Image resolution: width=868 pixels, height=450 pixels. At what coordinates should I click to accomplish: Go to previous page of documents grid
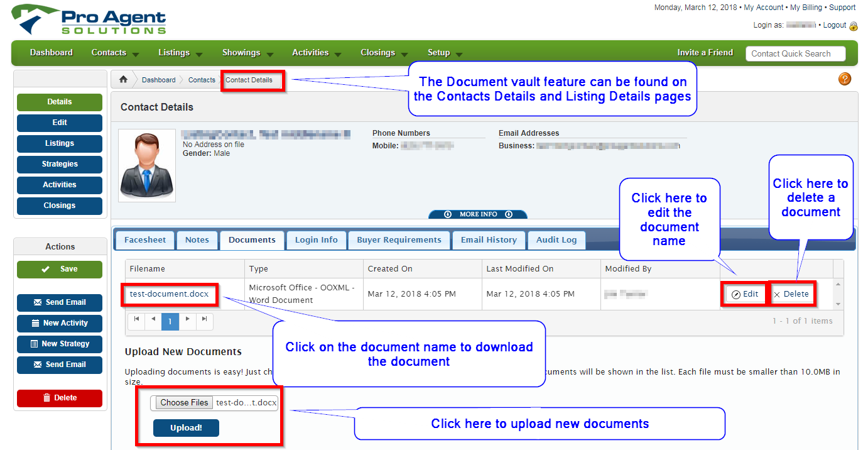point(154,320)
